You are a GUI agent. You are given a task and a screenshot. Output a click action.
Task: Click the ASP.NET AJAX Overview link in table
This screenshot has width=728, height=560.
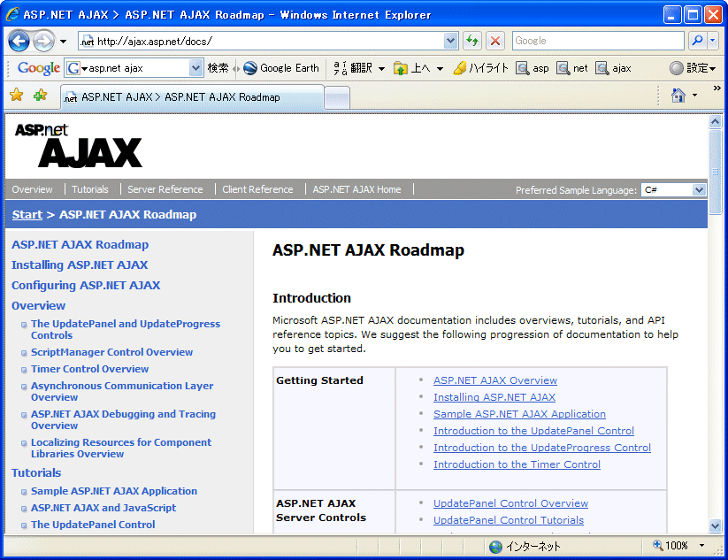[x=495, y=380]
